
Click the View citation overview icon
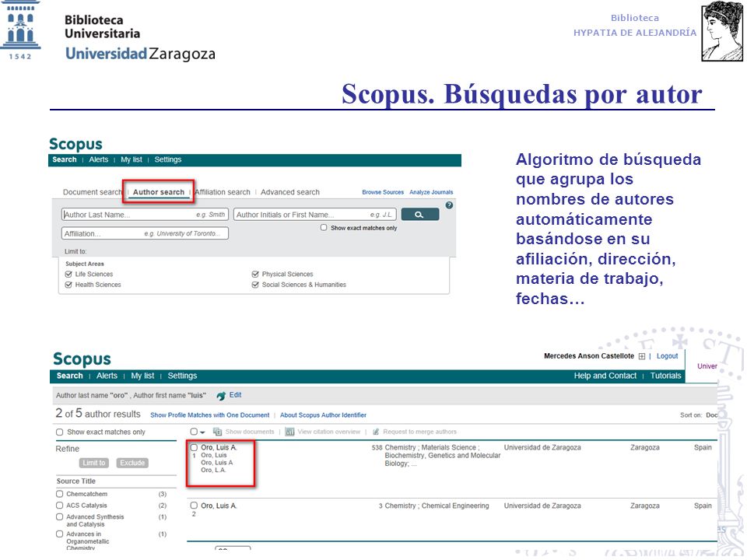tap(289, 432)
